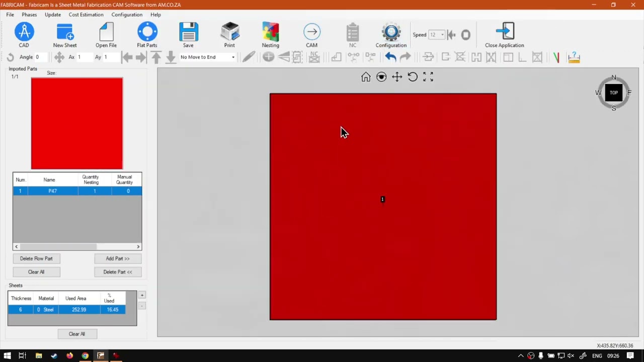Viewport: 644px width, 362px height.
Task: Click Clear All under Sheets
Action: (x=77, y=334)
